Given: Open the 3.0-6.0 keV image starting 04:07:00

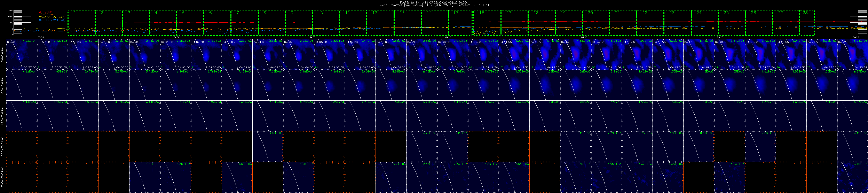Looking at the screenshot, I should click(x=361, y=54).
